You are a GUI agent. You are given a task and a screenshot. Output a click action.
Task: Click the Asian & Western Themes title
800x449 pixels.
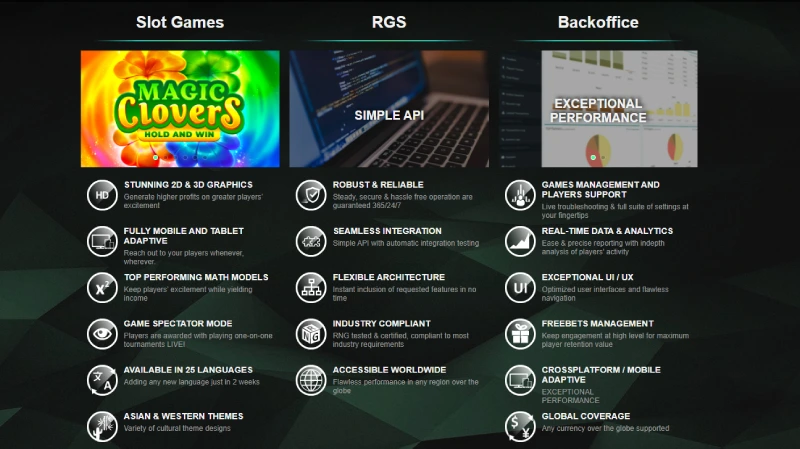tap(183, 416)
